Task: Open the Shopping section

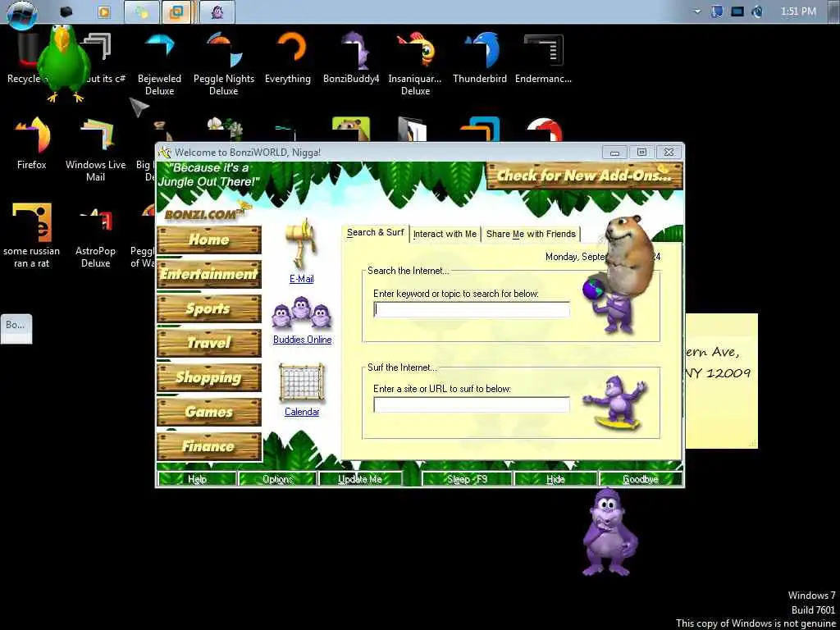Action: (209, 377)
